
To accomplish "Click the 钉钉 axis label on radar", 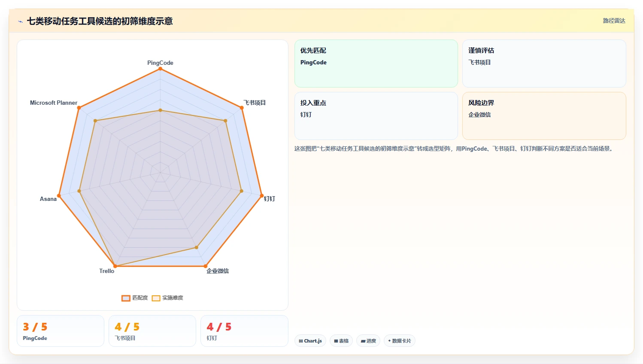I will click(x=270, y=199).
